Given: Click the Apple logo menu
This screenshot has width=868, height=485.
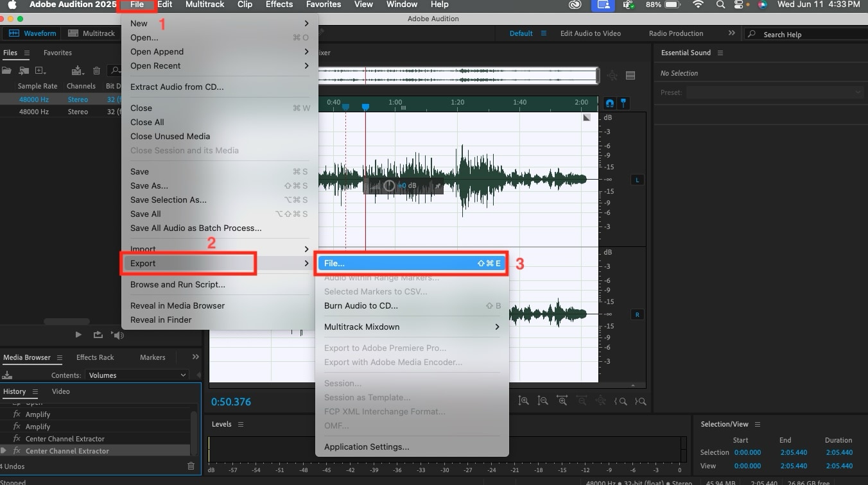Looking at the screenshot, I should click(12, 4).
